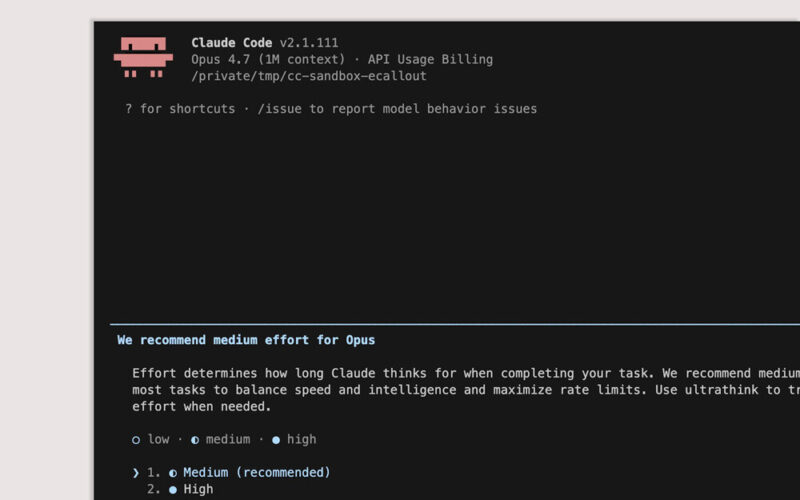Click the filled circle icon next to high legend

(x=276, y=440)
